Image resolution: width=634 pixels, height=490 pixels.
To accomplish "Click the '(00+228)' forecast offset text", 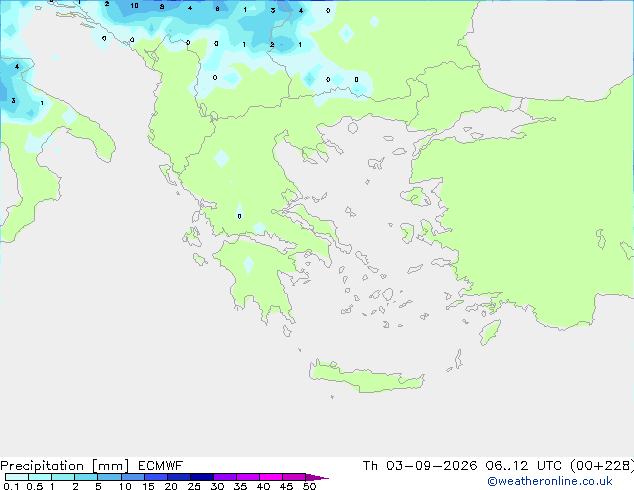I will [602, 466].
